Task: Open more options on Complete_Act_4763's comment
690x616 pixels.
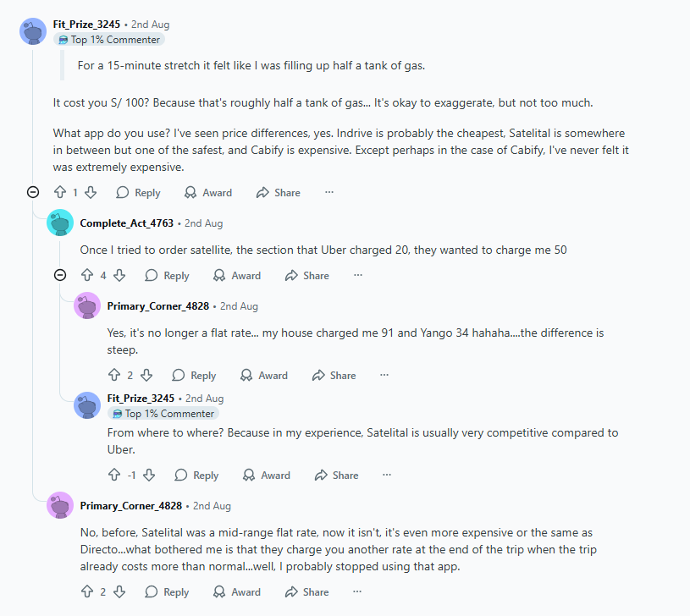Action: 358,276
